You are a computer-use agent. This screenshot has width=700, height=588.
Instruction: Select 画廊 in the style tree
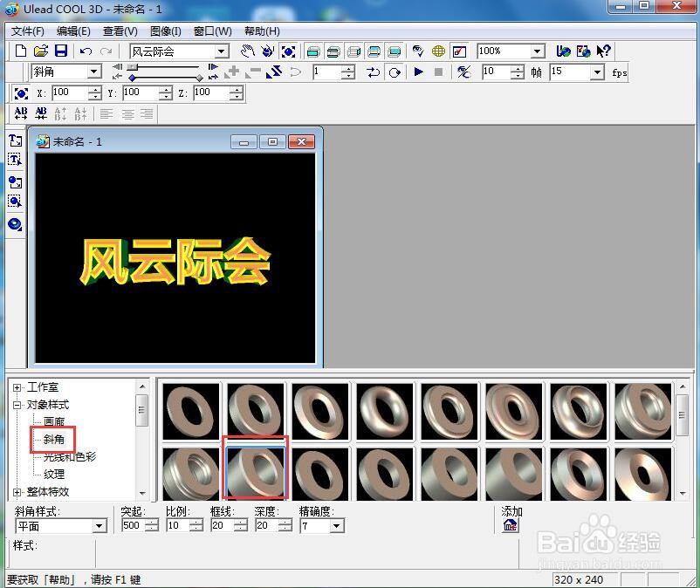coord(54,421)
